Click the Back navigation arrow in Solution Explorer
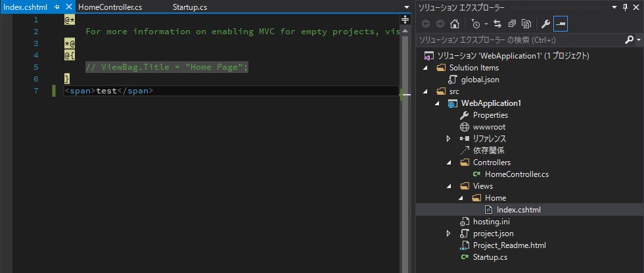 click(x=426, y=24)
